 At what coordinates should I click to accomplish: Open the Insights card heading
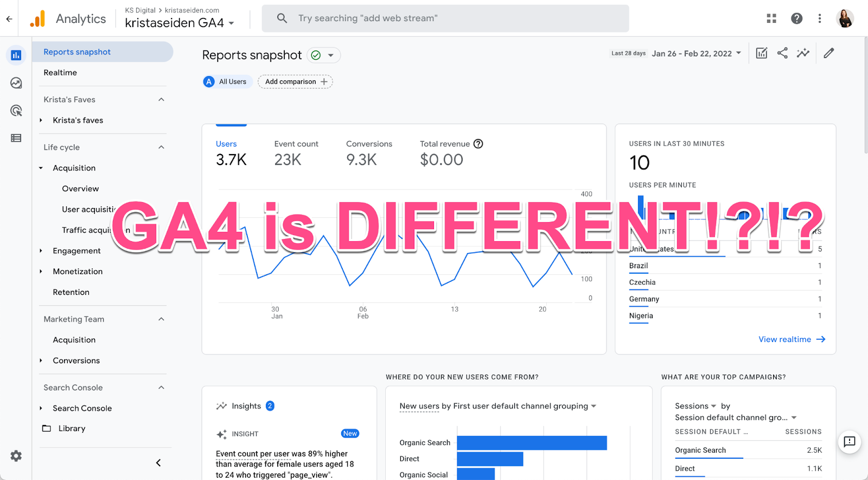pyautogui.click(x=246, y=406)
